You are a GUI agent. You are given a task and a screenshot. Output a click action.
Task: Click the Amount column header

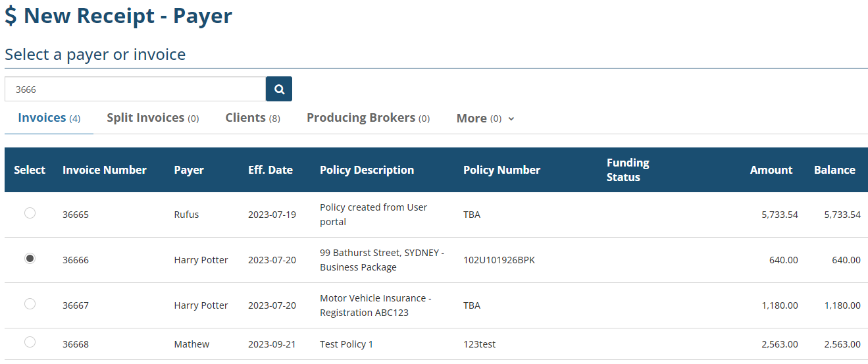(x=771, y=170)
